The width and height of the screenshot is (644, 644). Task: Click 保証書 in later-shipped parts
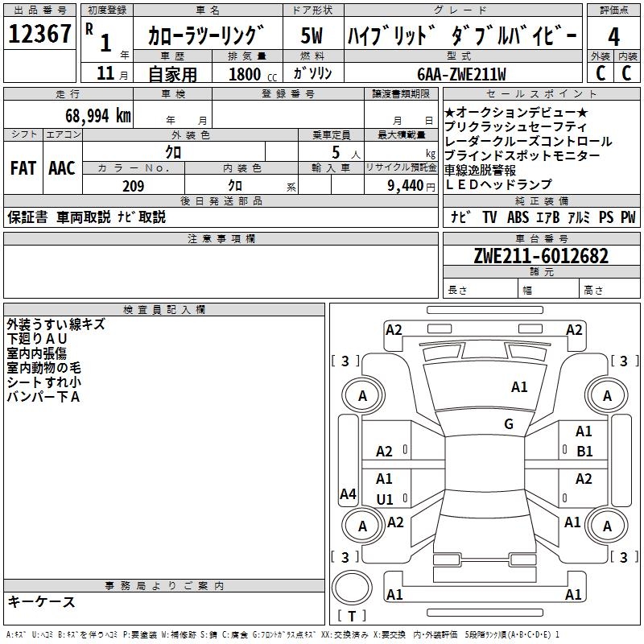[27, 217]
